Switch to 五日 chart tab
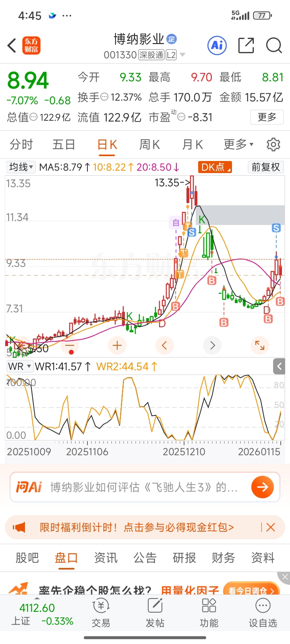Viewport: 290px width, 644px height. [64, 144]
